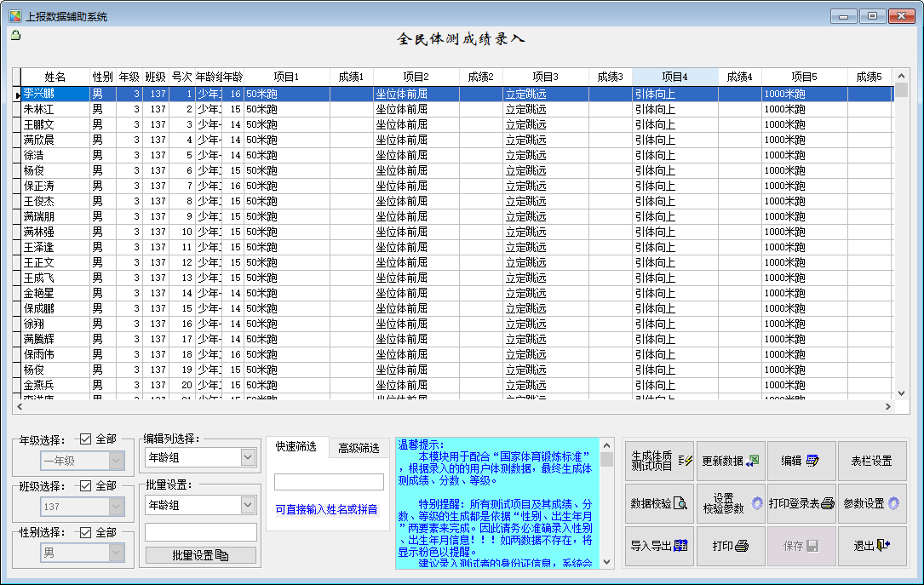Click the 年级 column header

[x=129, y=77]
